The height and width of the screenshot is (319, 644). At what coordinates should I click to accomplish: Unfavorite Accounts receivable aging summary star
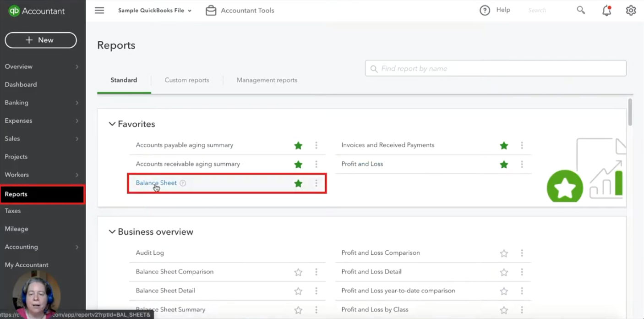coord(298,164)
